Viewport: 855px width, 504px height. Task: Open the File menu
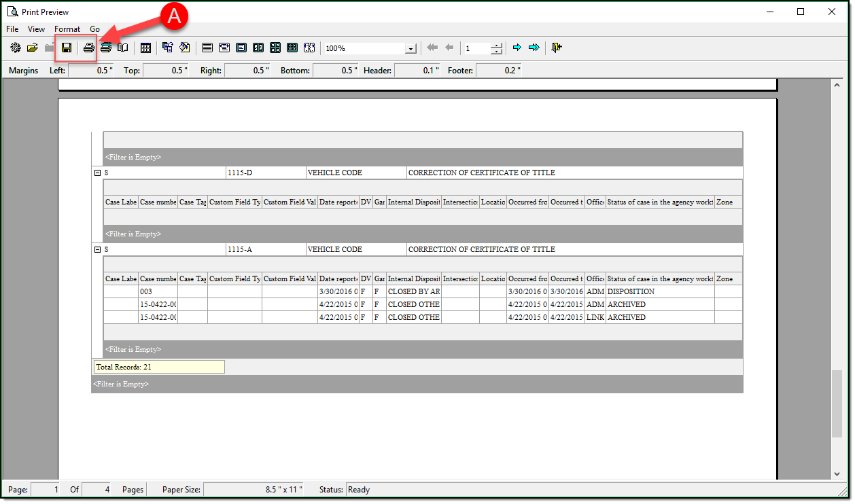[12, 29]
